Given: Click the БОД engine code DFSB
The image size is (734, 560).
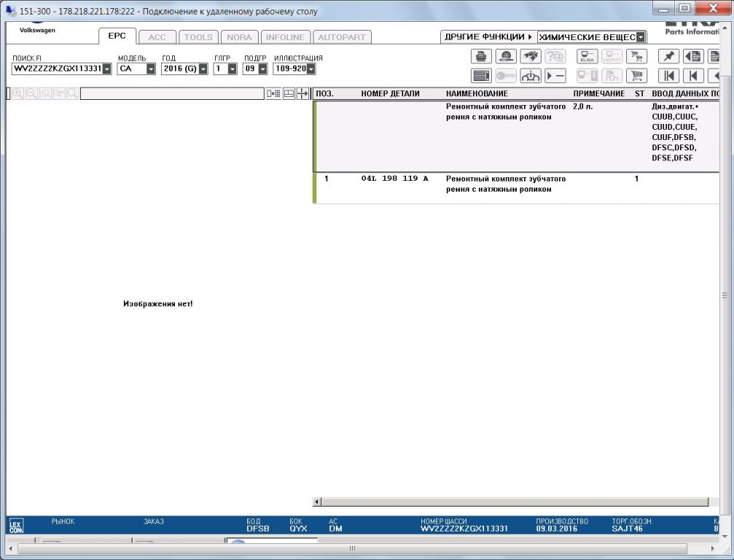Looking at the screenshot, I should [258, 529].
